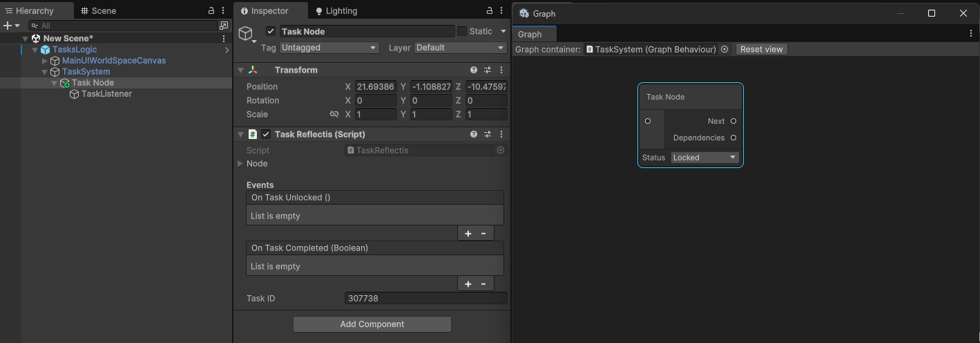The width and height of the screenshot is (980, 343).
Task: Enable the Static checkbox
Action: (x=462, y=31)
